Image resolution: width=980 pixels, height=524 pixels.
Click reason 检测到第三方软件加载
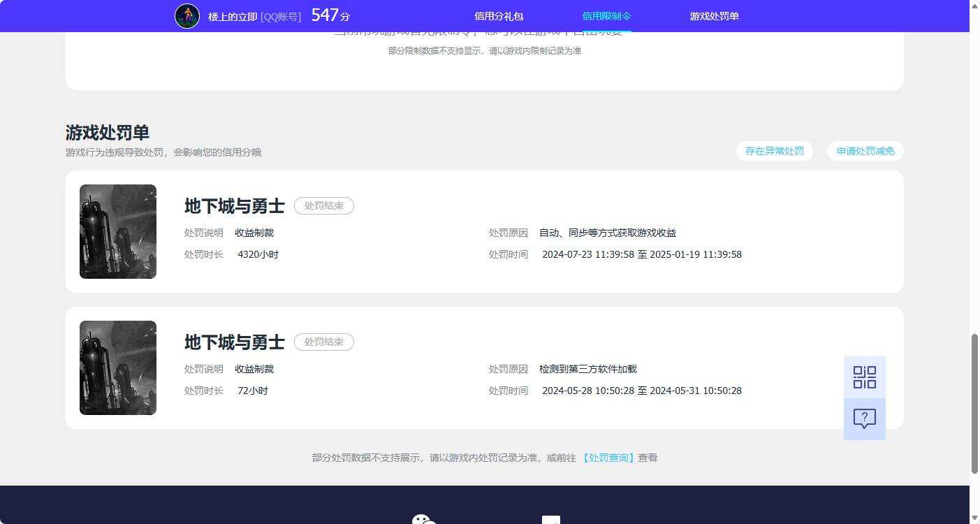tap(588, 369)
